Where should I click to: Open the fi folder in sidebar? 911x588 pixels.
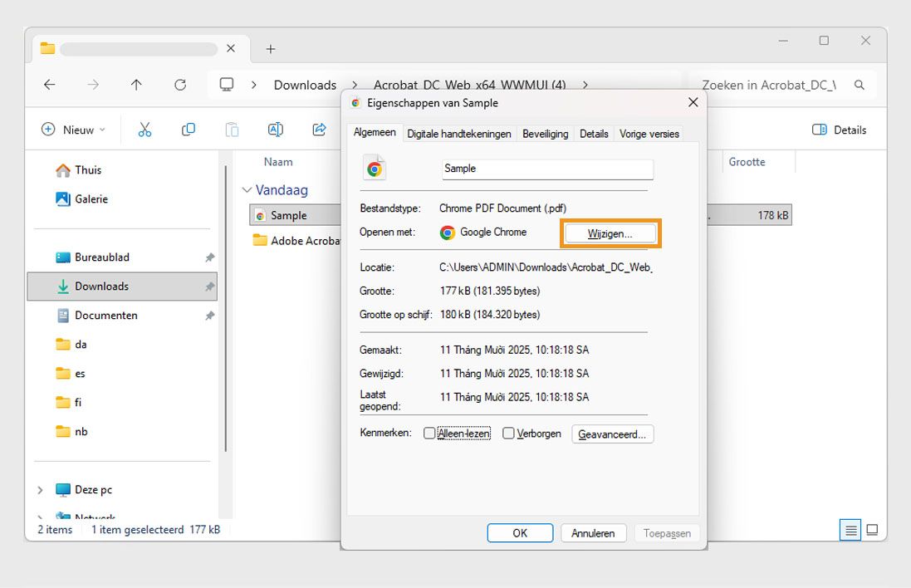click(78, 403)
